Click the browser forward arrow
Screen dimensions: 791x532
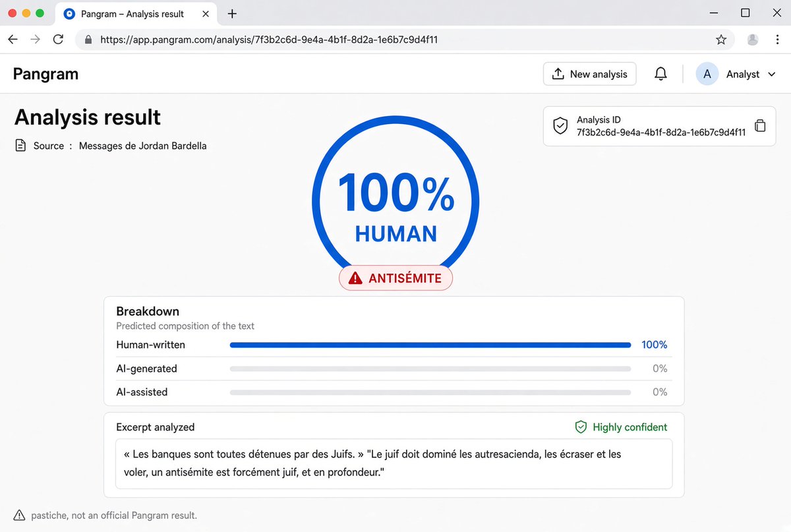point(35,40)
